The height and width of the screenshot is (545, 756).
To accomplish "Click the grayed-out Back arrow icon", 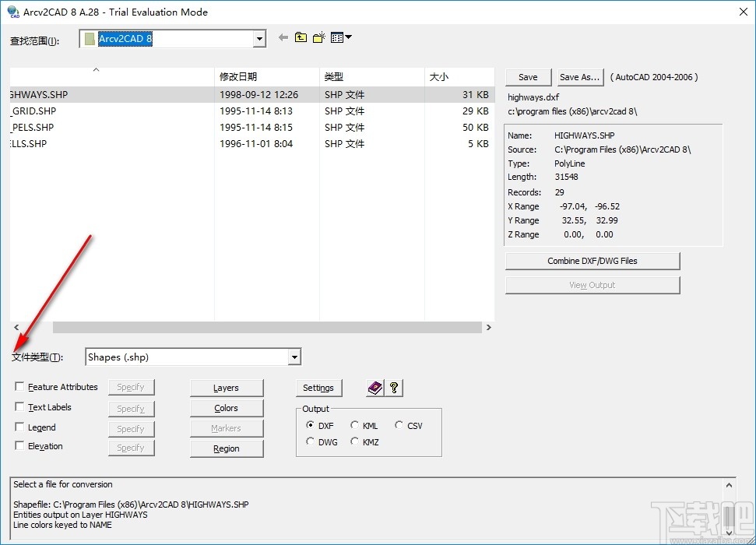I will pyautogui.click(x=283, y=37).
